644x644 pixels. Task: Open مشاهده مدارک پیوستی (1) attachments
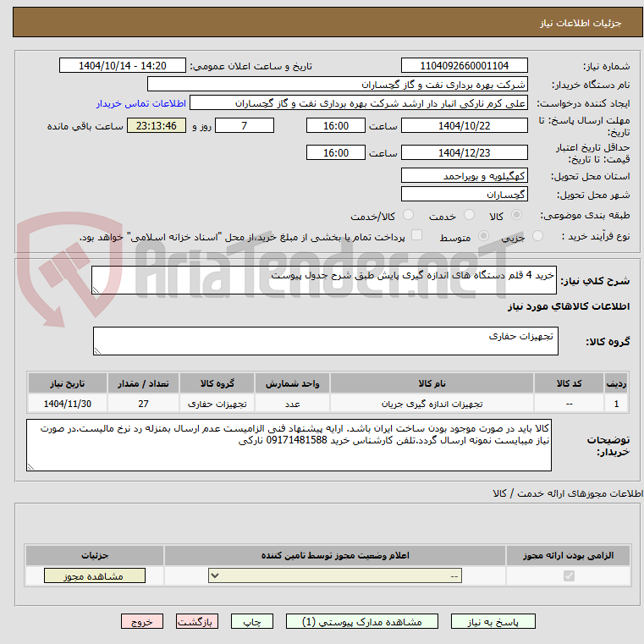point(362,622)
